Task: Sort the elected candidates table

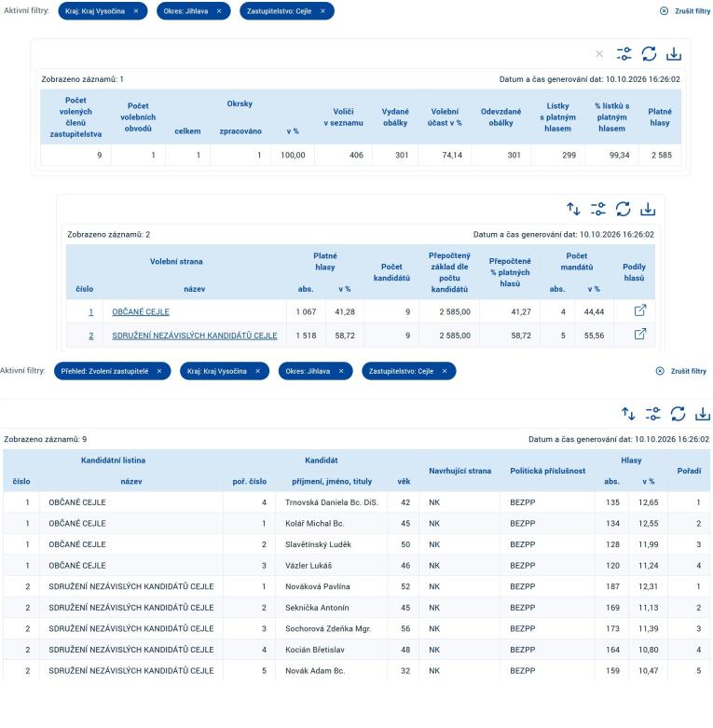Action: 628,414
